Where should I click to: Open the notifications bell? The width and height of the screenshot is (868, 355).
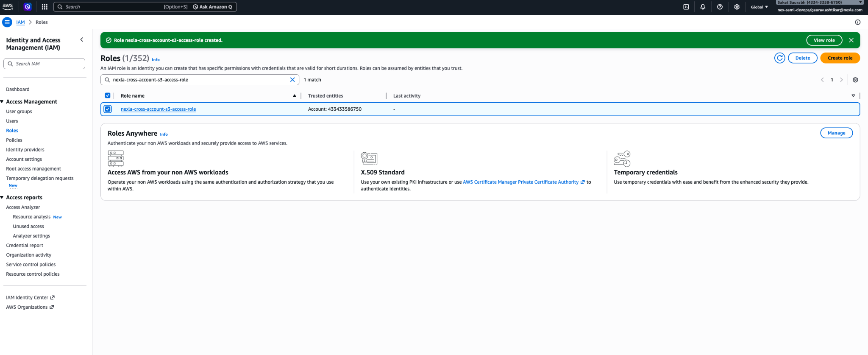[x=703, y=7]
